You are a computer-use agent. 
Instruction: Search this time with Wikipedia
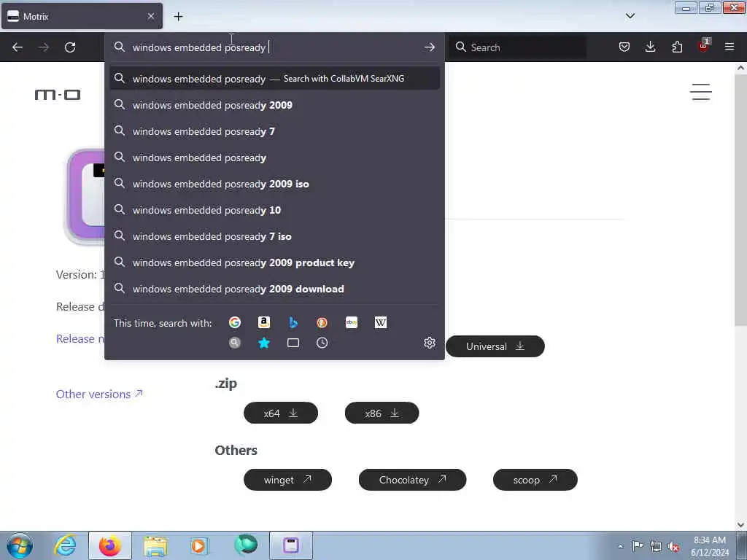click(381, 322)
